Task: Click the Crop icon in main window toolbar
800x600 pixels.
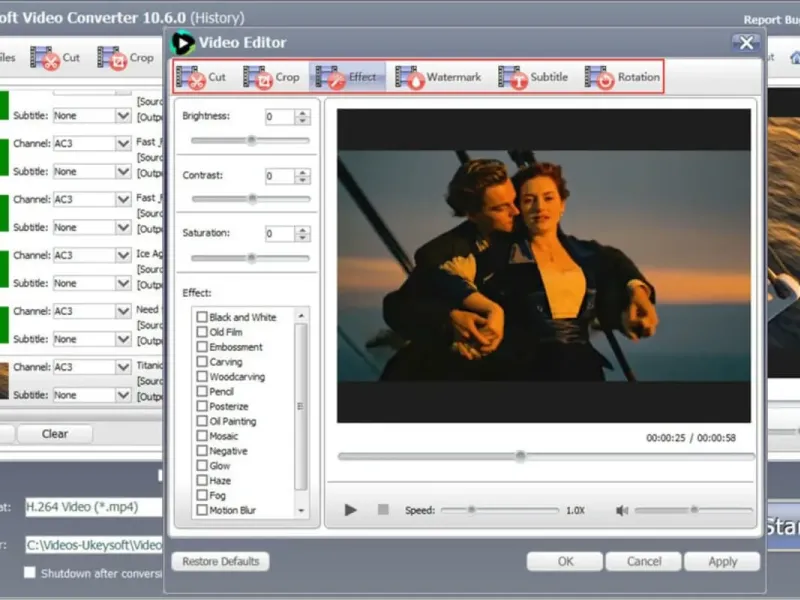Action: tap(112, 58)
